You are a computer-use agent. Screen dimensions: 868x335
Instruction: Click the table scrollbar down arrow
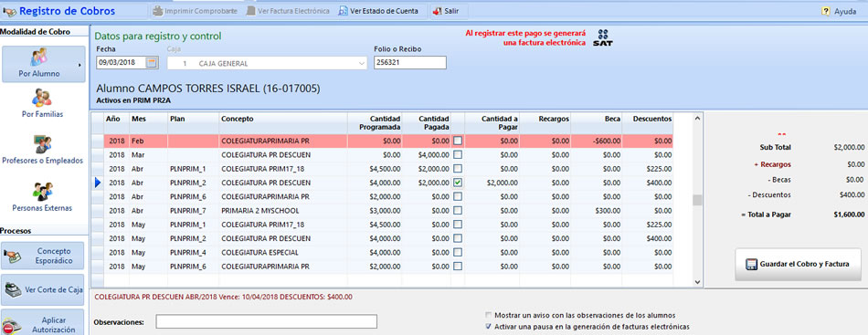(x=697, y=282)
